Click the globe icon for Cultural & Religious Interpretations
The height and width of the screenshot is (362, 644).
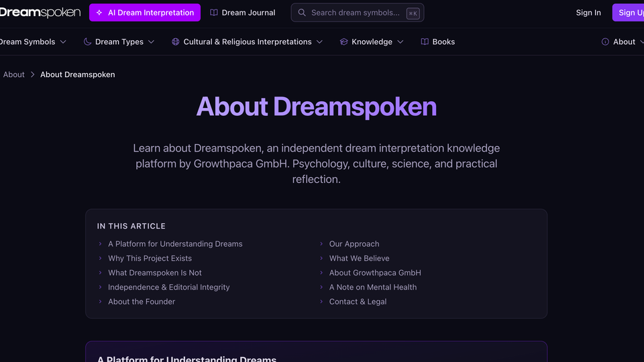click(x=176, y=42)
